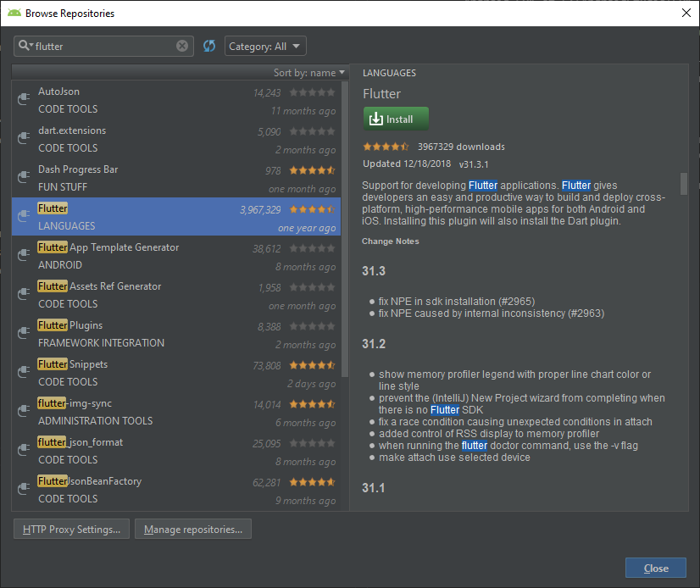Image resolution: width=700 pixels, height=588 pixels.
Task: Click the plug icon beside FlutterJsonBeanFactory
Action: point(23,489)
